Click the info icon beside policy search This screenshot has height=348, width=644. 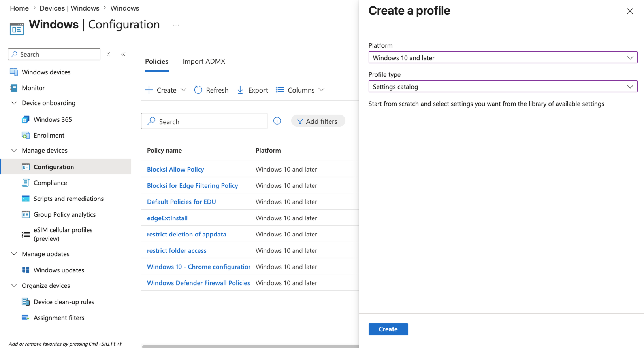(x=277, y=121)
